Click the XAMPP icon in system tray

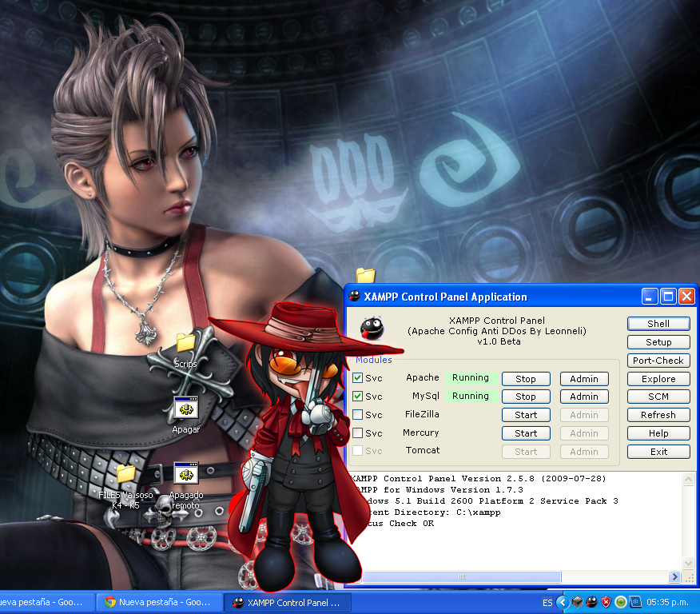pos(591,602)
